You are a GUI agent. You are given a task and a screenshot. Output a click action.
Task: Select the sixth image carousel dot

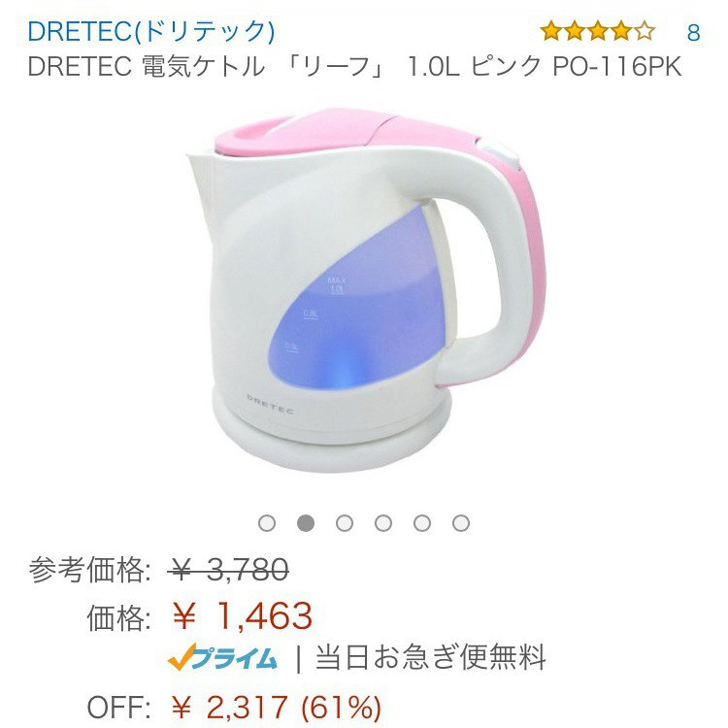460,523
